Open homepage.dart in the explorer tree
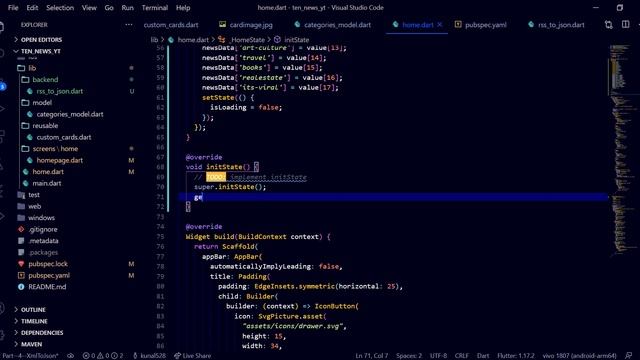The image size is (640, 360). tap(60, 160)
